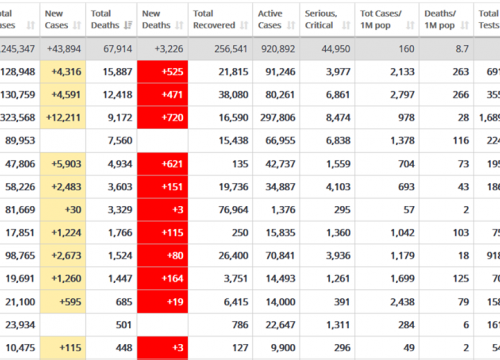Click the 297,806 active cases value

click(278, 118)
